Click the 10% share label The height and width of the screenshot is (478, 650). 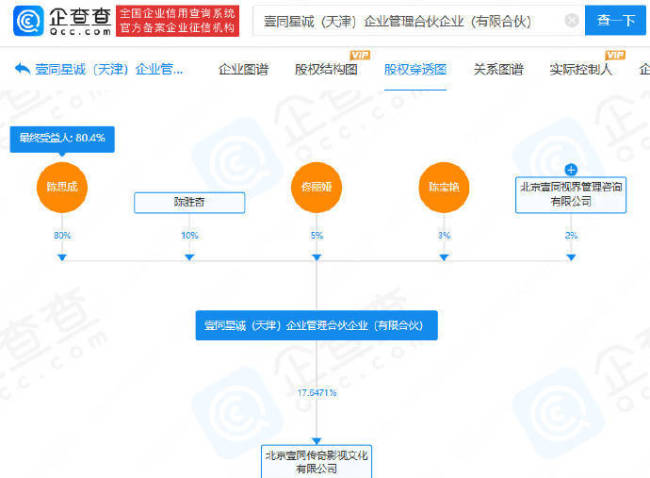click(x=189, y=235)
